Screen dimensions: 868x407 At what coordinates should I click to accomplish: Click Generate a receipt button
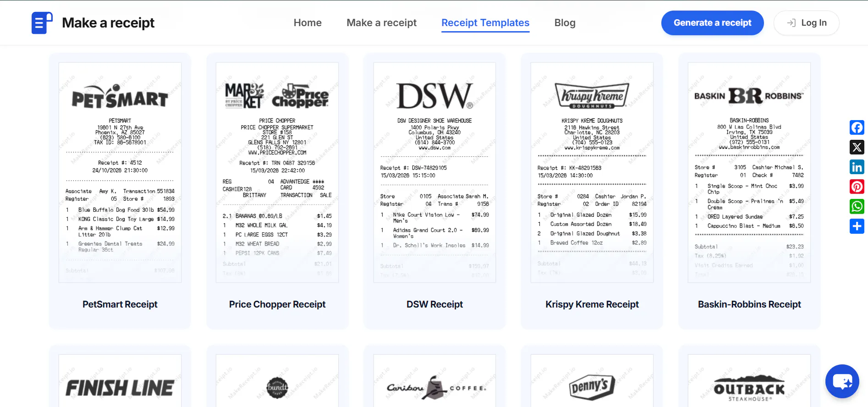click(712, 23)
